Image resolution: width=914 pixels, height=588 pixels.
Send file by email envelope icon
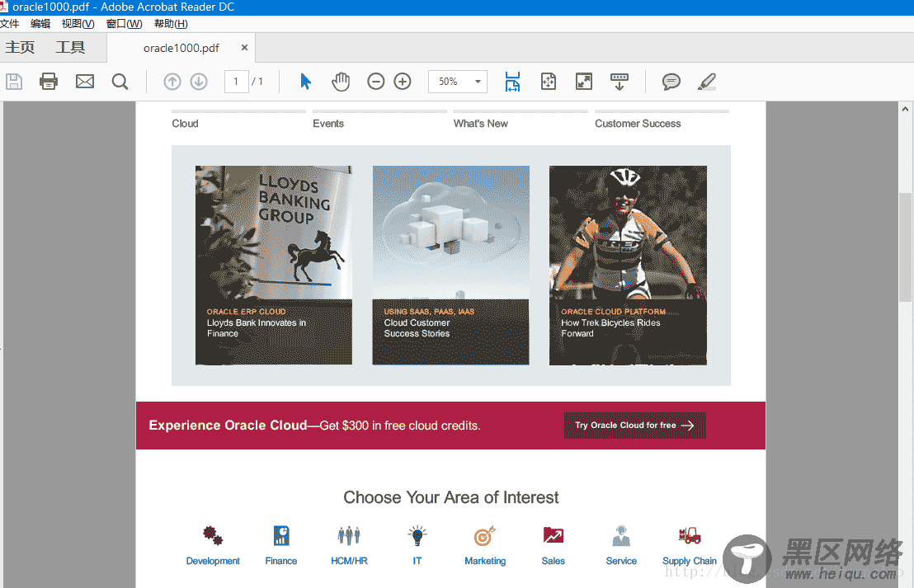tap(85, 82)
